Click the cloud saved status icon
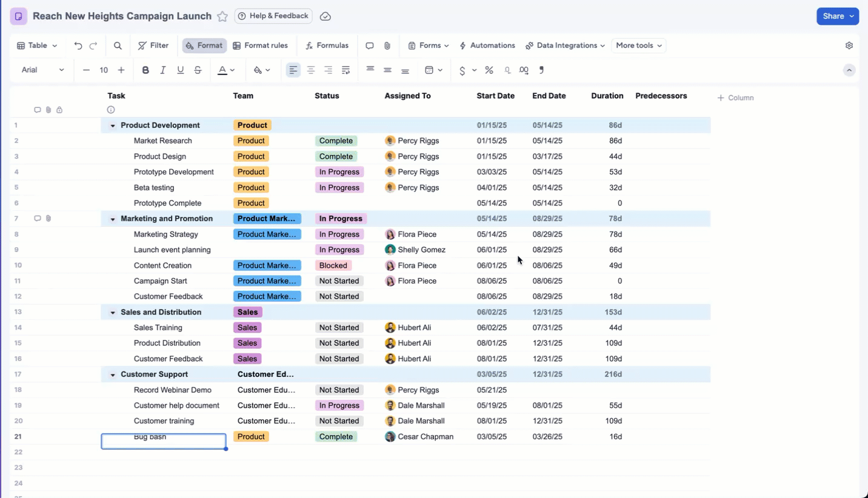This screenshot has height=498, width=868. [326, 16]
